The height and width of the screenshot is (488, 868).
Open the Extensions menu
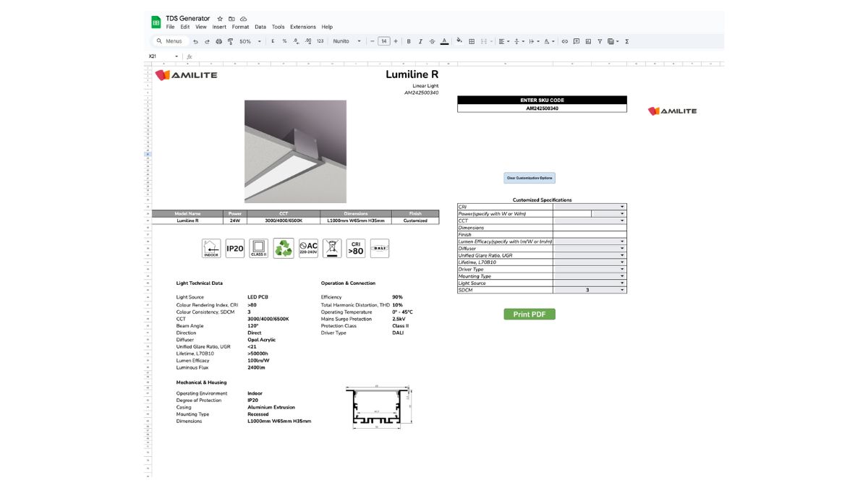(x=303, y=27)
